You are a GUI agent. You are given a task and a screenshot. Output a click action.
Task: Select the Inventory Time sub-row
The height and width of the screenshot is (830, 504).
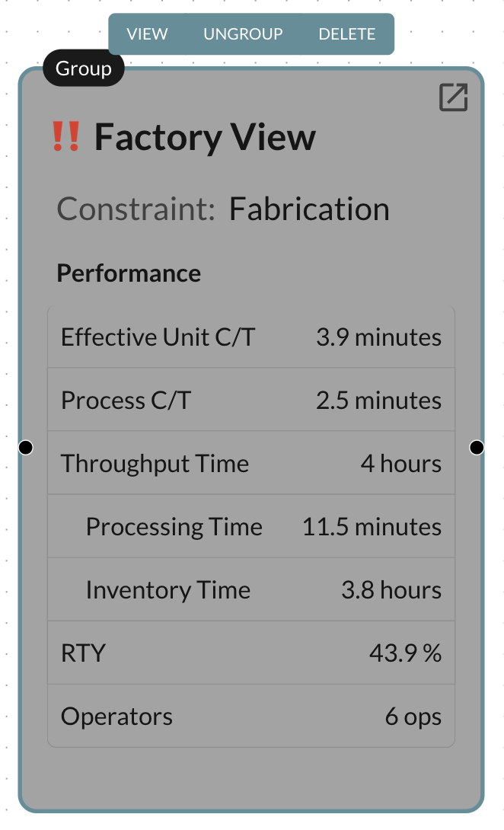pyautogui.click(x=250, y=590)
